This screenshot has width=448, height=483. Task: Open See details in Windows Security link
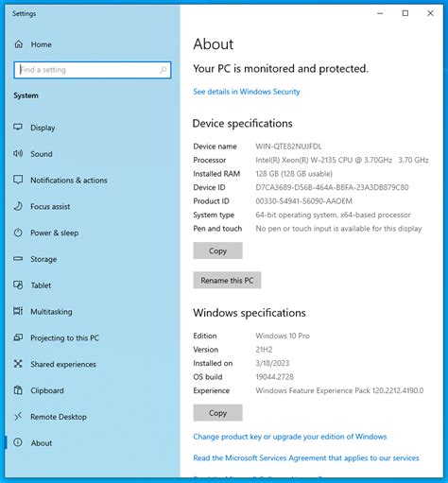point(247,92)
